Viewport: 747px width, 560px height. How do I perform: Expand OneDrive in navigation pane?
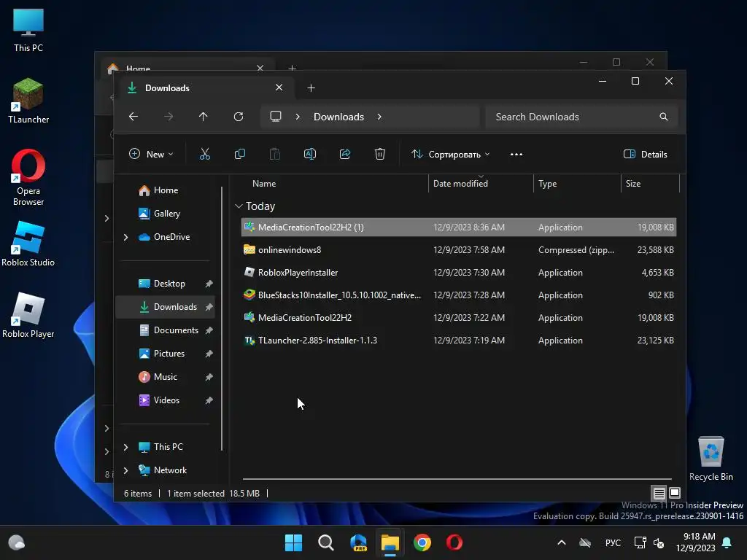coord(125,237)
